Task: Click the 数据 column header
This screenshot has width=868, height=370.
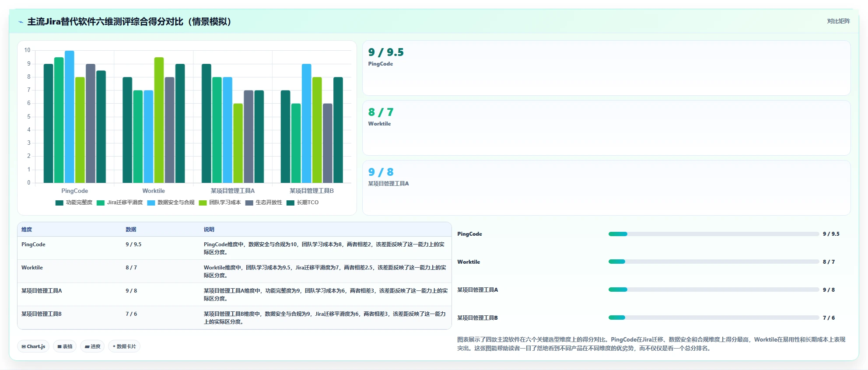Action: pos(131,230)
